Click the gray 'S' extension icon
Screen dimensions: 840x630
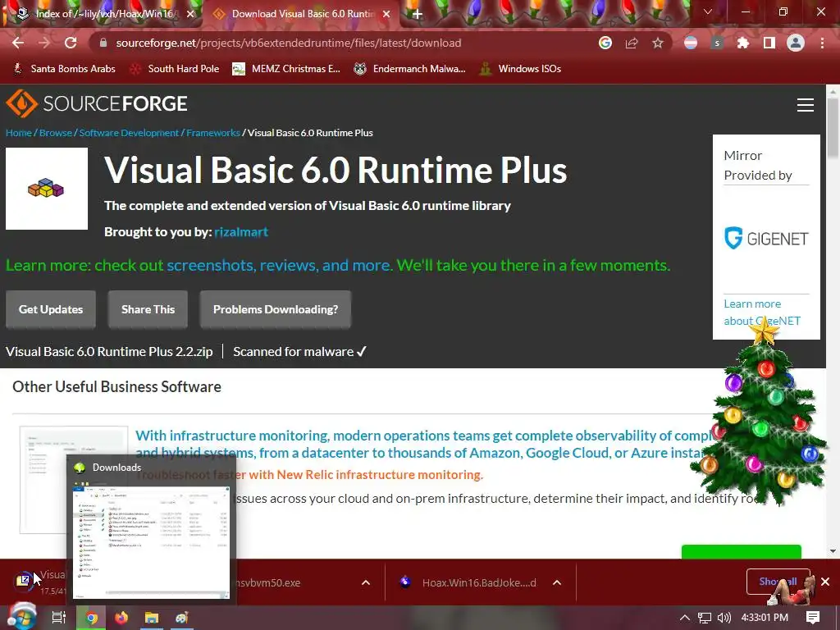717,43
